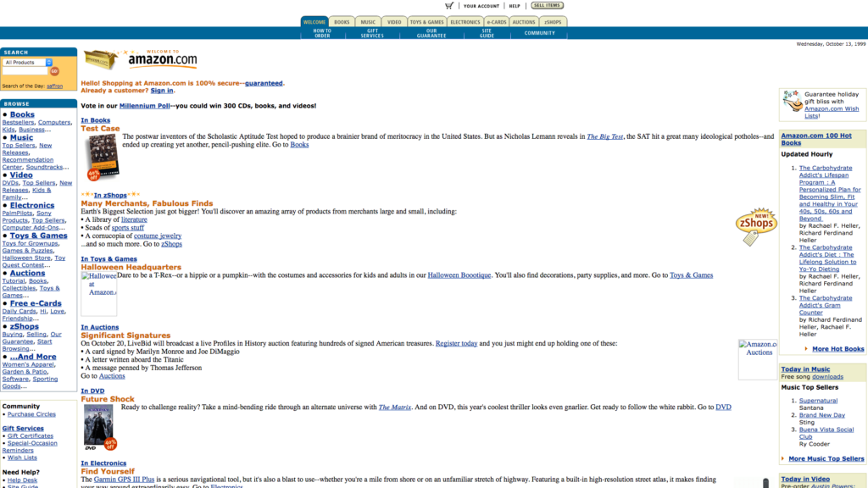The width and height of the screenshot is (868, 488).
Task: Click the saffron search of the day
Action: (x=55, y=86)
